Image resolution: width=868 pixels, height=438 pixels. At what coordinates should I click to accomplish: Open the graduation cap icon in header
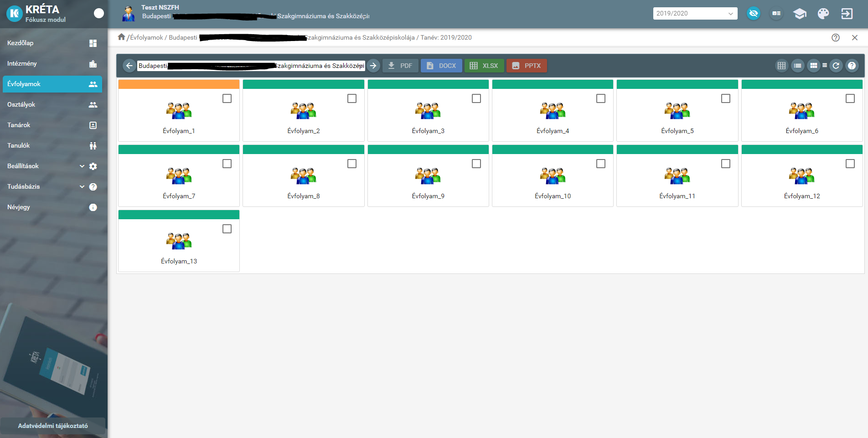(x=800, y=14)
